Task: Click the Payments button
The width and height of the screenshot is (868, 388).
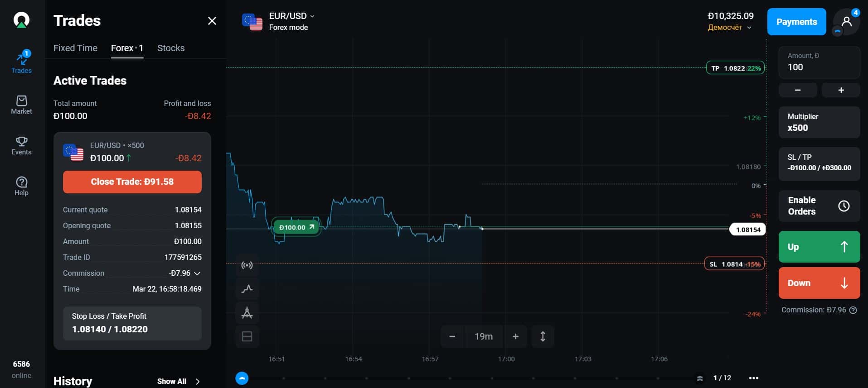Action: tap(796, 22)
